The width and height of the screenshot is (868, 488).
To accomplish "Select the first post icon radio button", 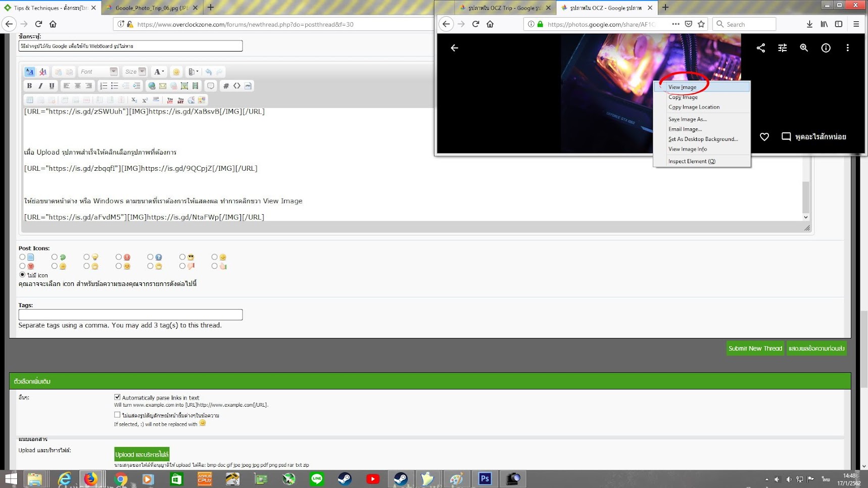I will pos(22,257).
